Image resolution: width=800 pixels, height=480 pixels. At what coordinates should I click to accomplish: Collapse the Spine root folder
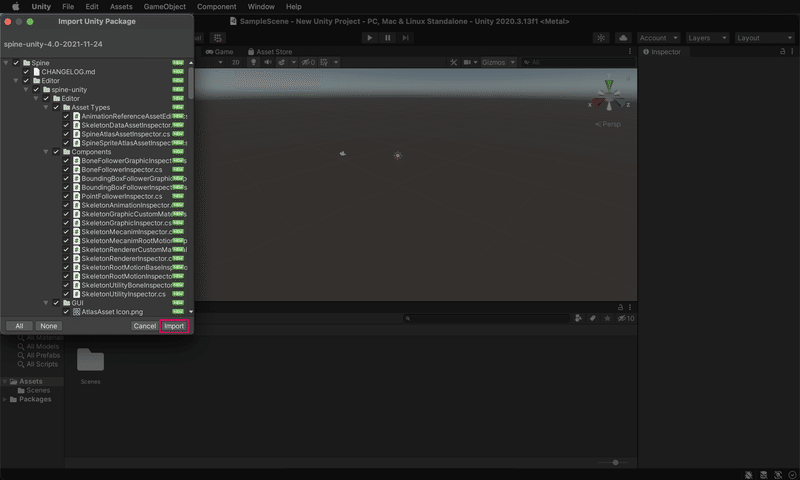(x=6, y=63)
